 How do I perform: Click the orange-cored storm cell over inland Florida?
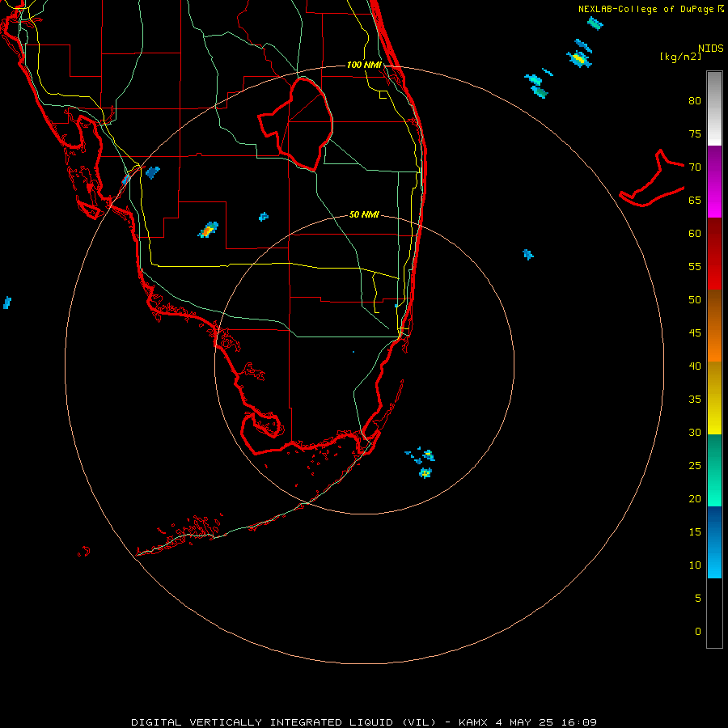(x=208, y=230)
